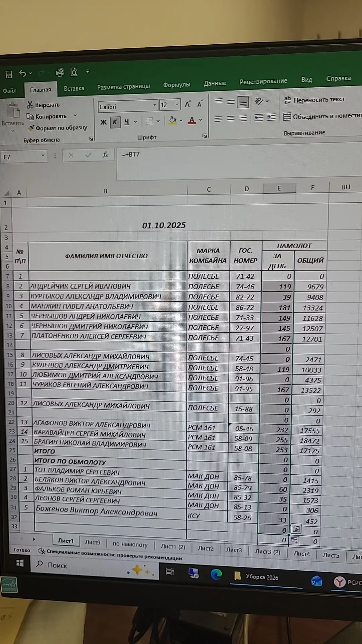Click the fx insert function button

click(105, 155)
